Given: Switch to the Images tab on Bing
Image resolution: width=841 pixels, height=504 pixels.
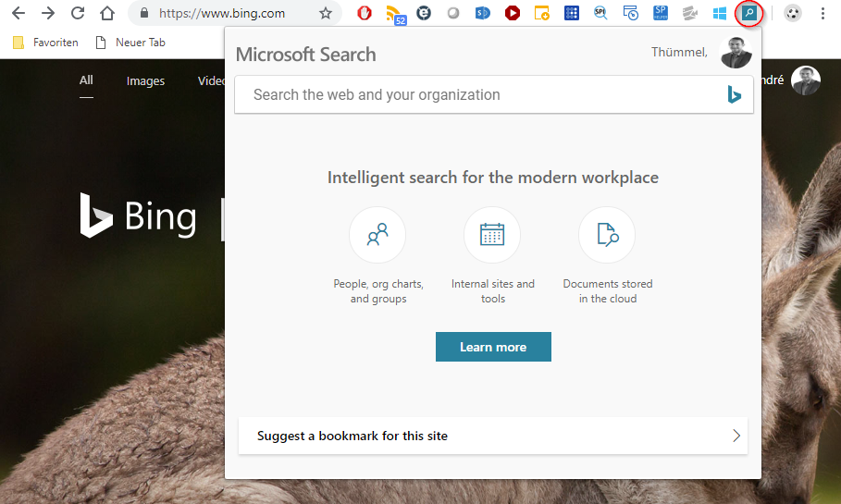Looking at the screenshot, I should pos(145,81).
